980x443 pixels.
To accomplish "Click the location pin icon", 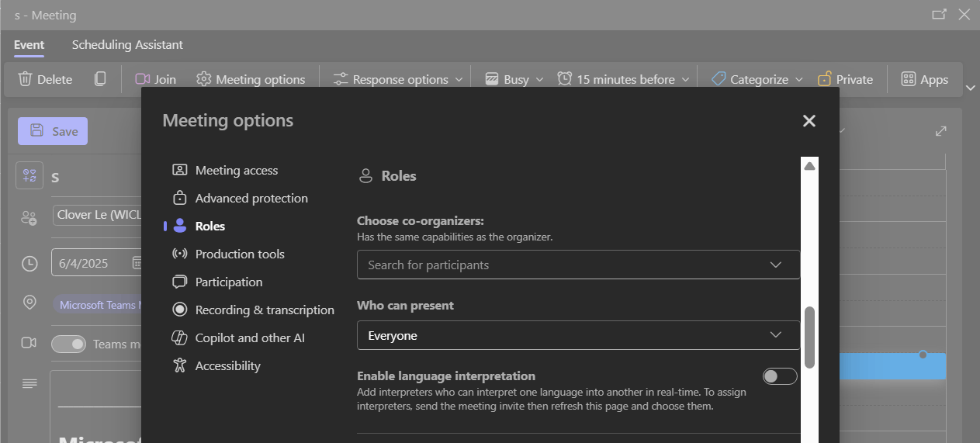I will [29, 303].
